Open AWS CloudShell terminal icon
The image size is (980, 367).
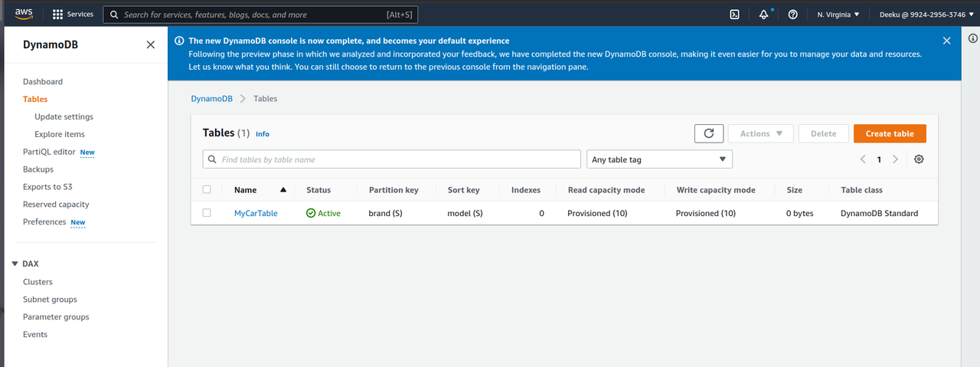coord(734,15)
